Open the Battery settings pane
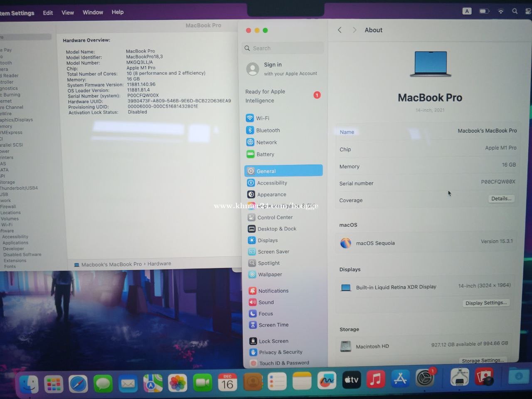The height and width of the screenshot is (399, 532). (265, 155)
